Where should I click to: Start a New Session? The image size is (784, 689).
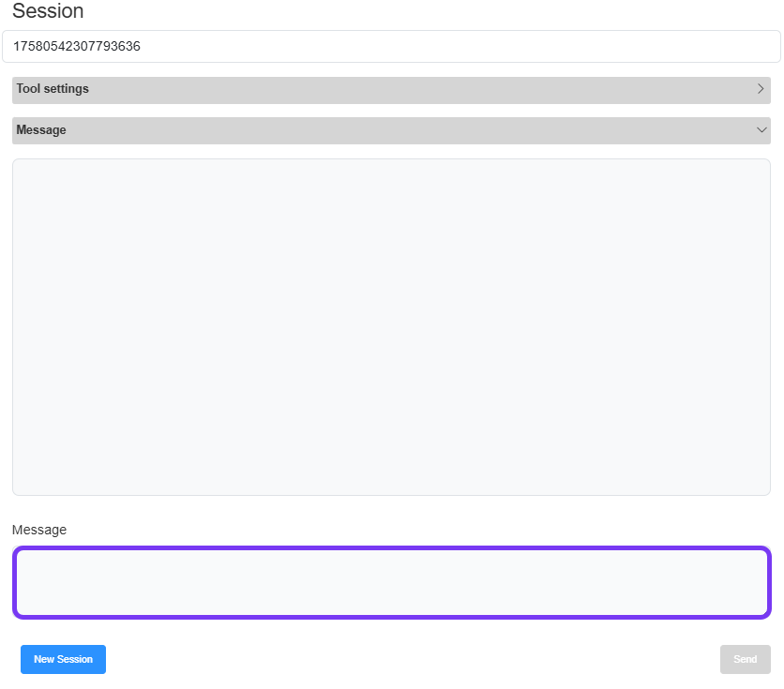point(63,659)
